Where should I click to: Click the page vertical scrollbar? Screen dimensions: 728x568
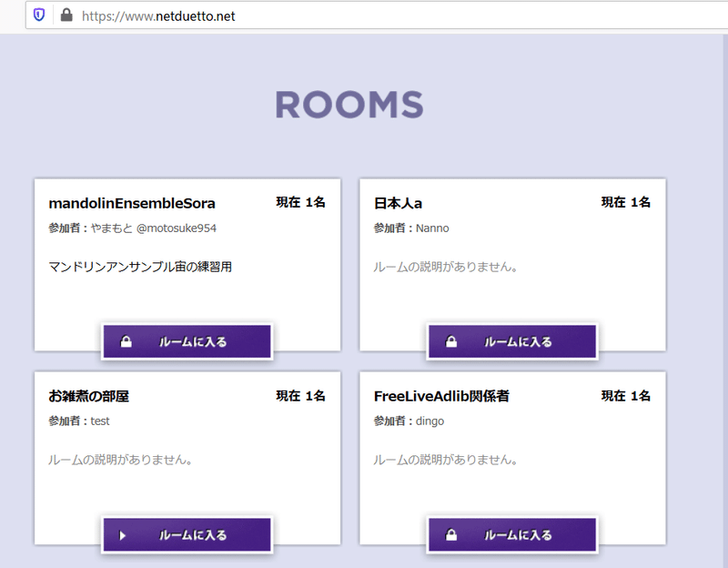click(x=725, y=301)
